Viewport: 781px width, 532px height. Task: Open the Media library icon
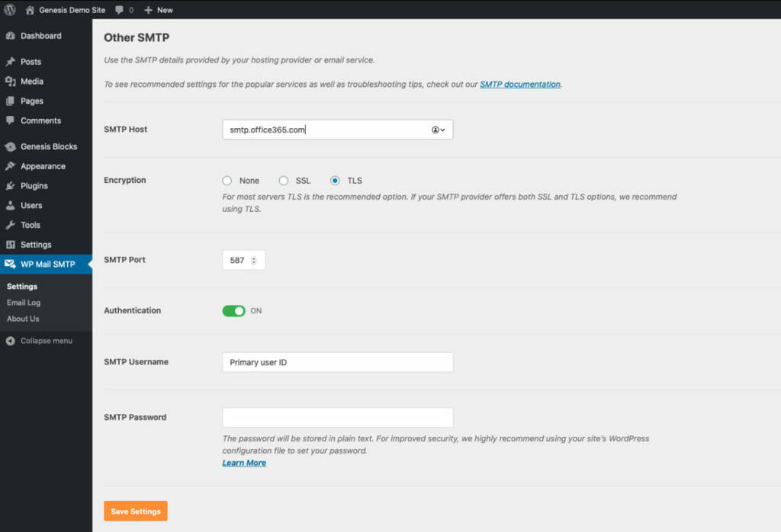coord(11,81)
